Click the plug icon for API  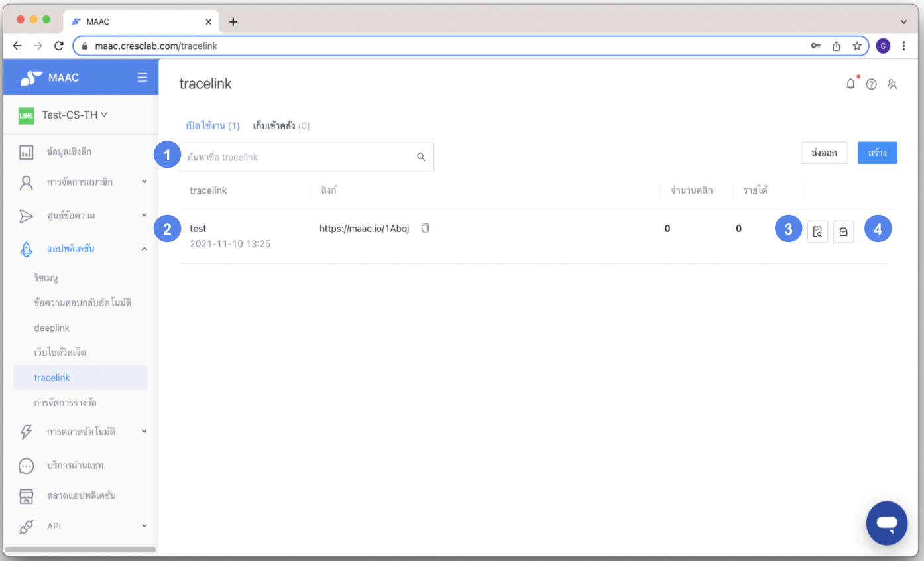[26, 527]
